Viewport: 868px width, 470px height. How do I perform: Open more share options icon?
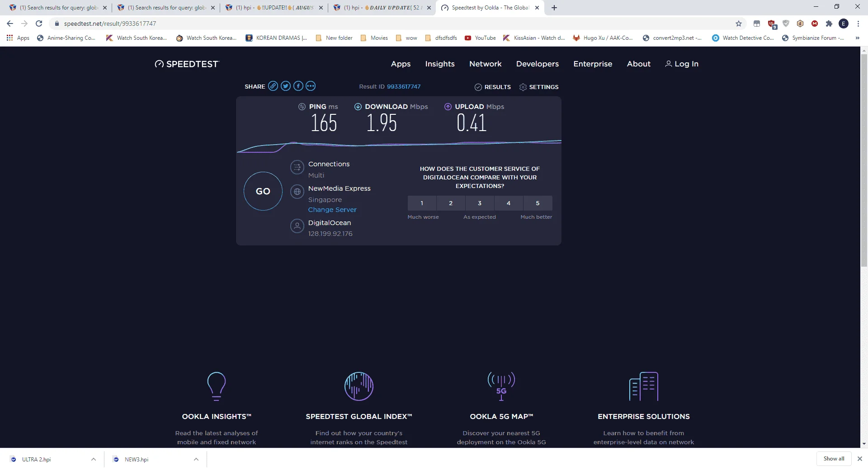(x=311, y=86)
